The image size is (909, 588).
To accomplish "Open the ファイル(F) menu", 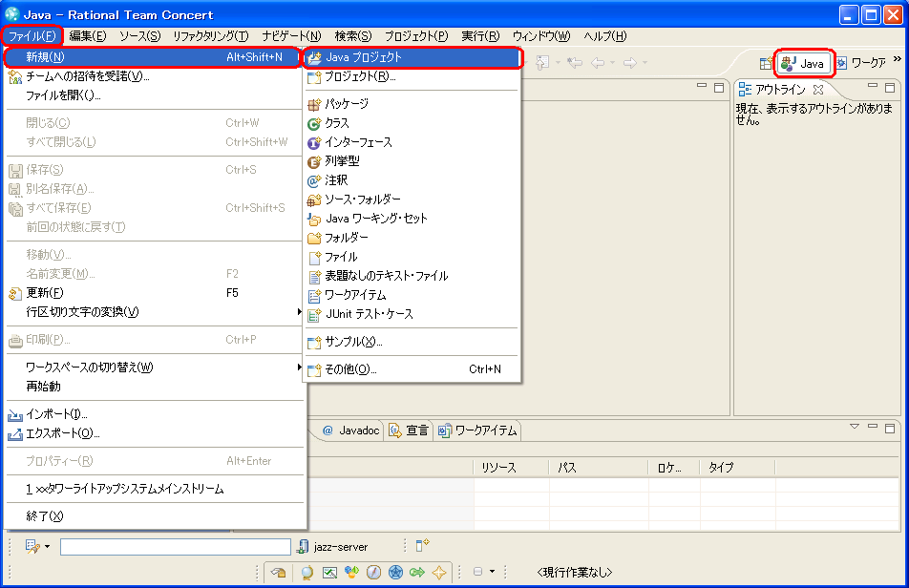I will [32, 36].
